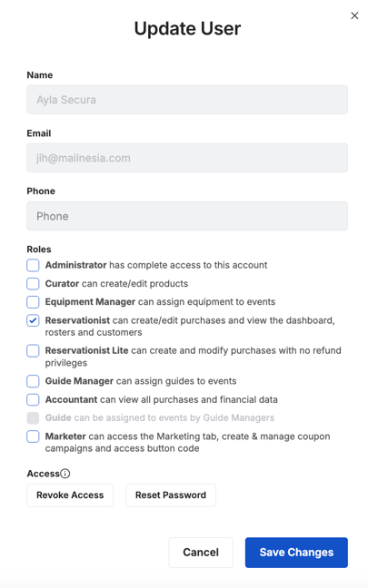Click the Administrator role label text
The width and height of the screenshot is (368, 588).
pos(75,265)
